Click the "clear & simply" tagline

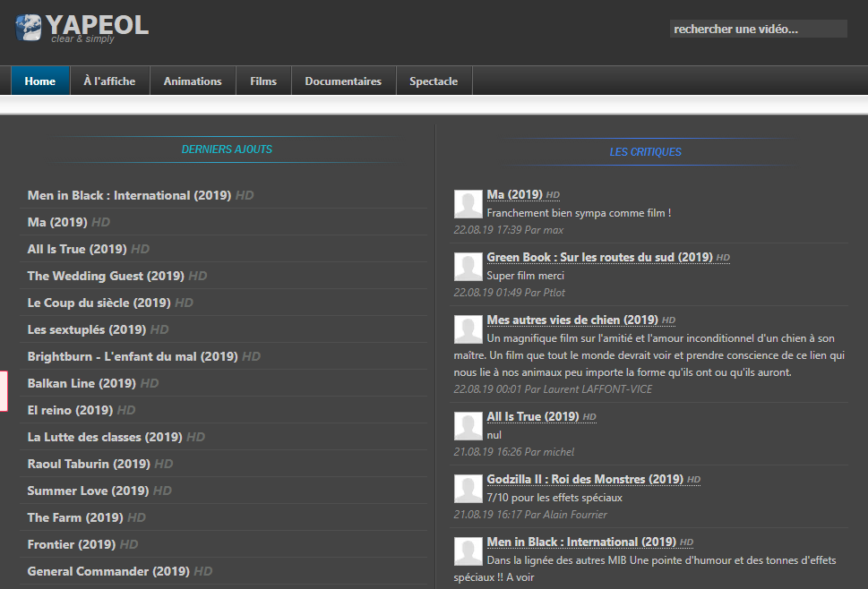click(x=82, y=38)
